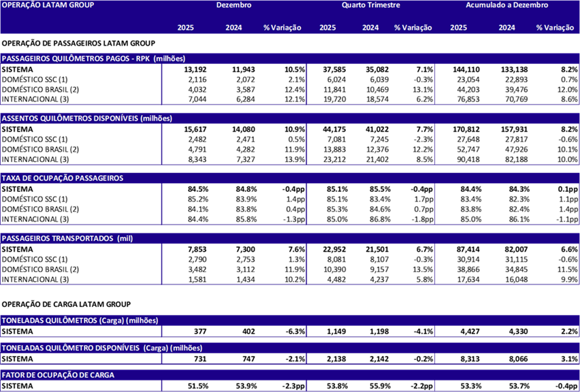Click the Acumulado a Dezembro header
Viewport: 580px width, 392px height.
pos(506,5)
